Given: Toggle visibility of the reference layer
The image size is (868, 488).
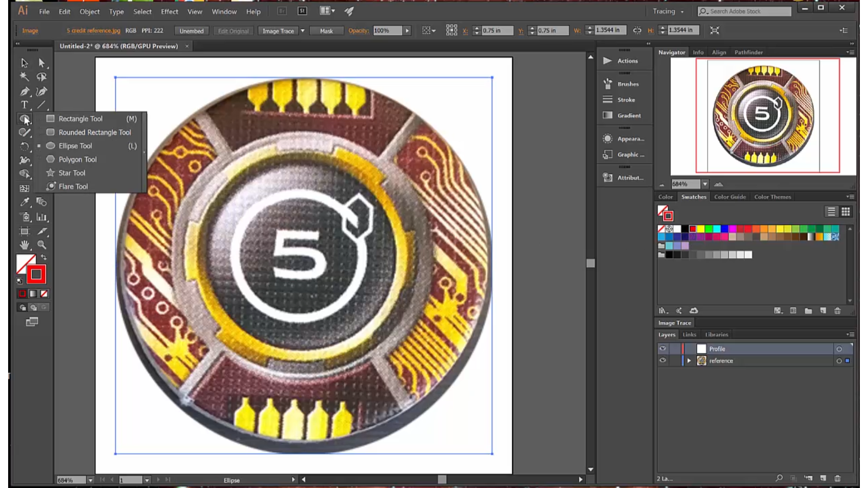Looking at the screenshot, I should coord(663,360).
